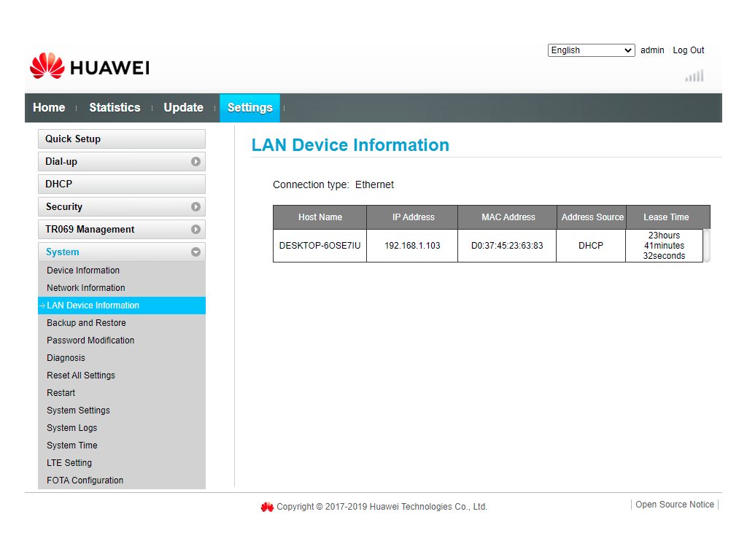The image size is (747, 560).
Task: Open the LTE Setting page
Action: pos(69,463)
